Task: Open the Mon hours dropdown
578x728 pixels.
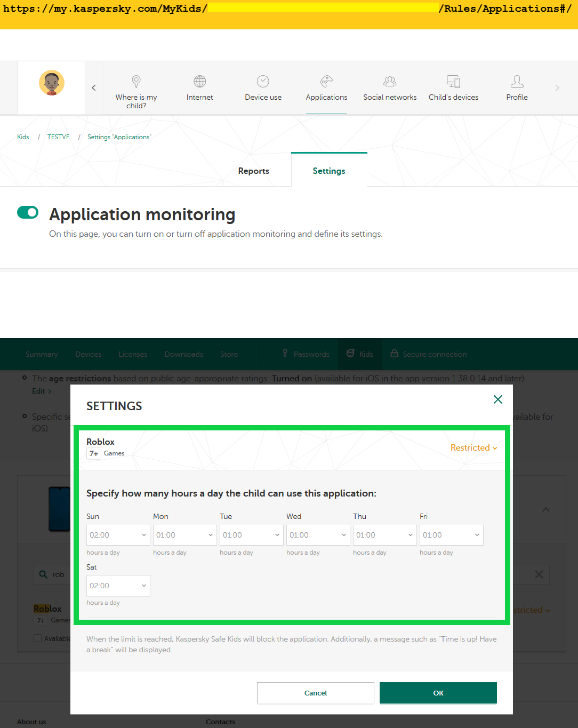Action: [185, 535]
